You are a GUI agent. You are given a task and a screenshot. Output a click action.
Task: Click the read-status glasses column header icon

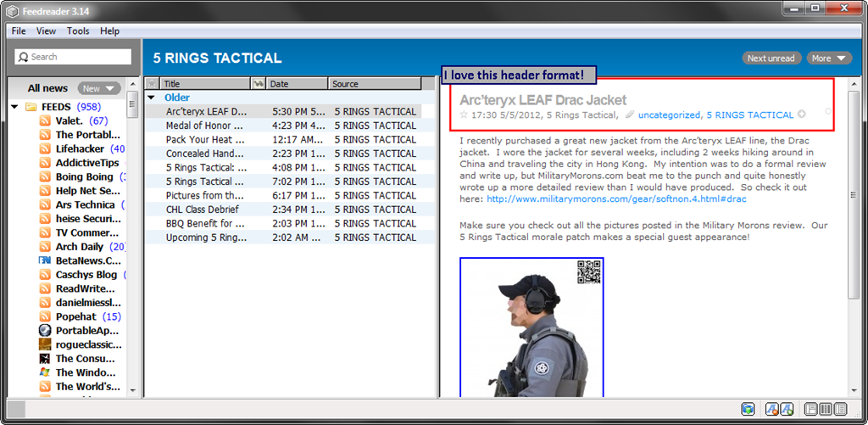258,84
